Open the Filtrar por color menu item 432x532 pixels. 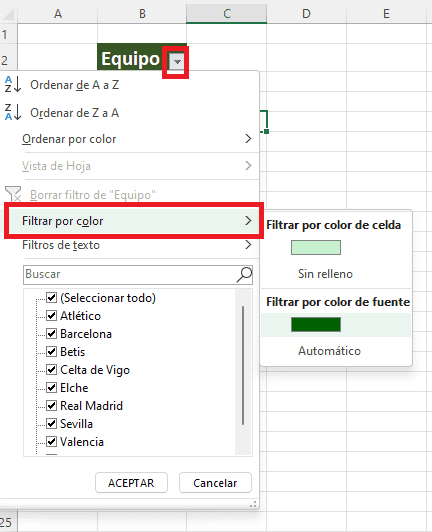tap(134, 221)
